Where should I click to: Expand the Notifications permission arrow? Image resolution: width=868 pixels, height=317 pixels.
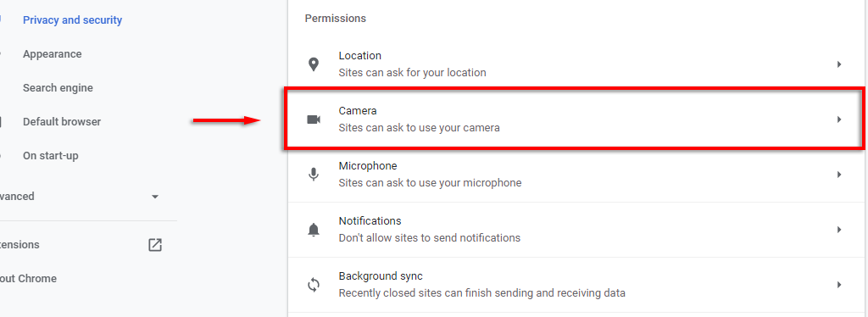[839, 229]
